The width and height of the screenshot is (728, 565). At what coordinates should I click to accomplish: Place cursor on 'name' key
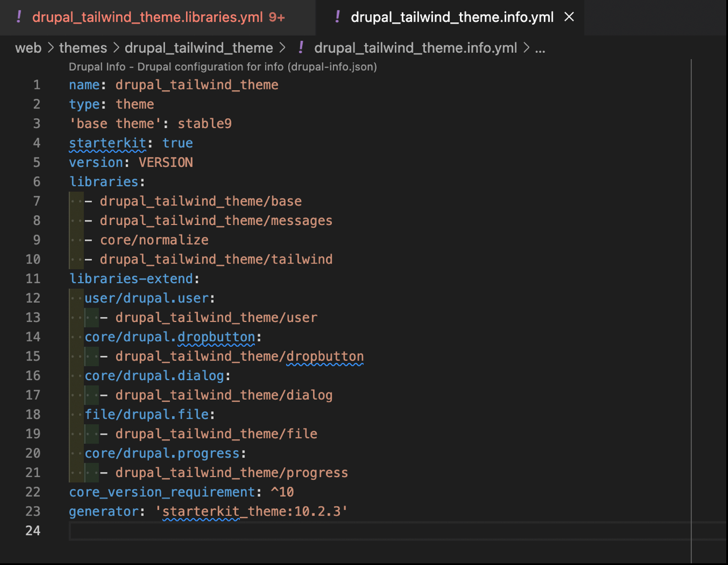point(84,85)
